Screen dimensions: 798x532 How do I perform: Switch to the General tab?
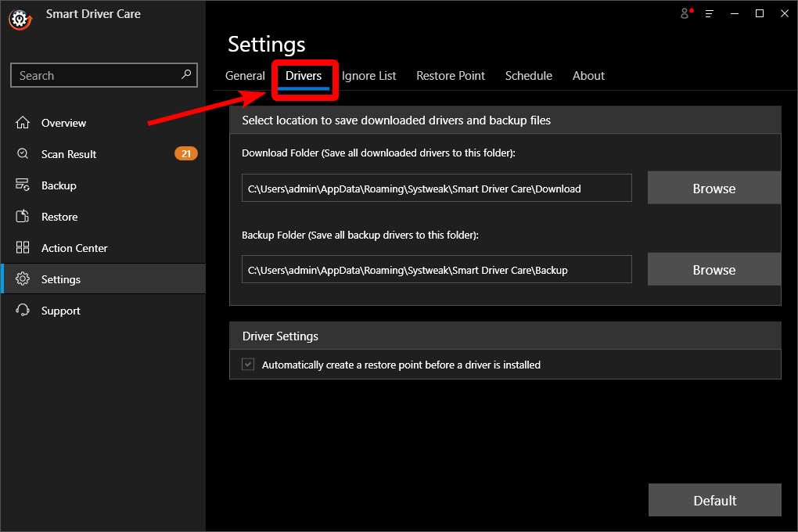click(x=245, y=76)
